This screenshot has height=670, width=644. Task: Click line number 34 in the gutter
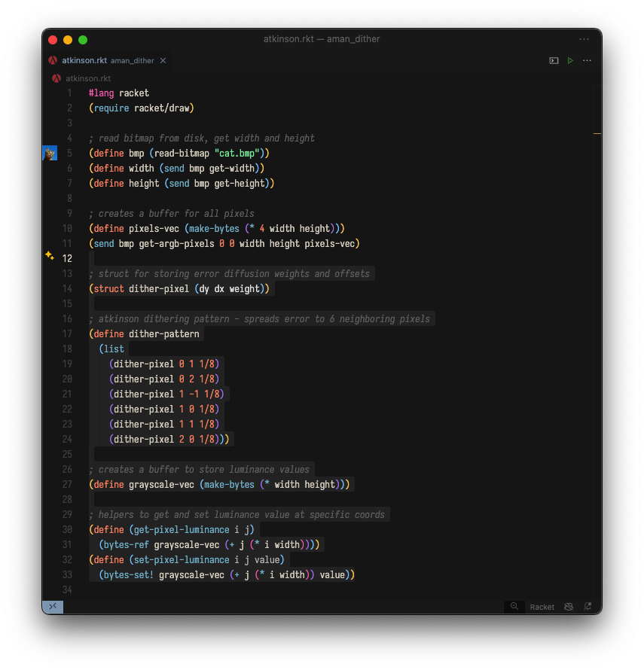[67, 589]
